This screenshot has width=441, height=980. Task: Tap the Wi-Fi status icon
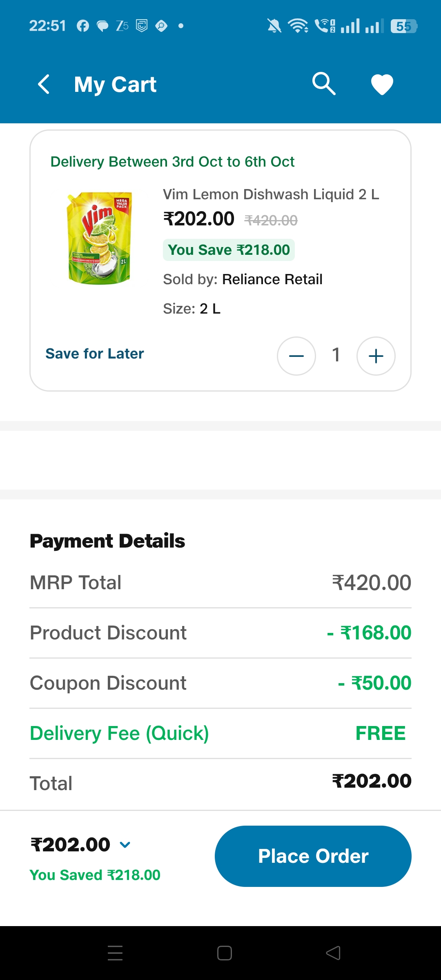pos(298,26)
